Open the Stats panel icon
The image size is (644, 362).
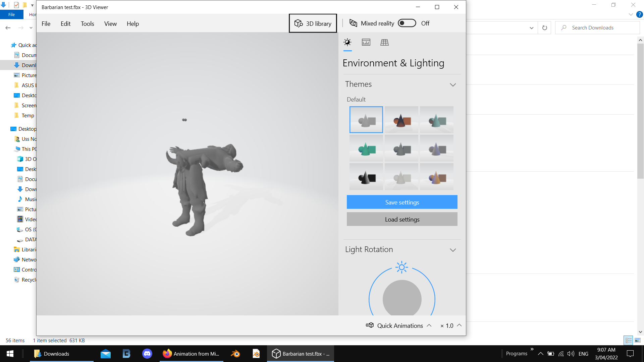[x=366, y=42]
